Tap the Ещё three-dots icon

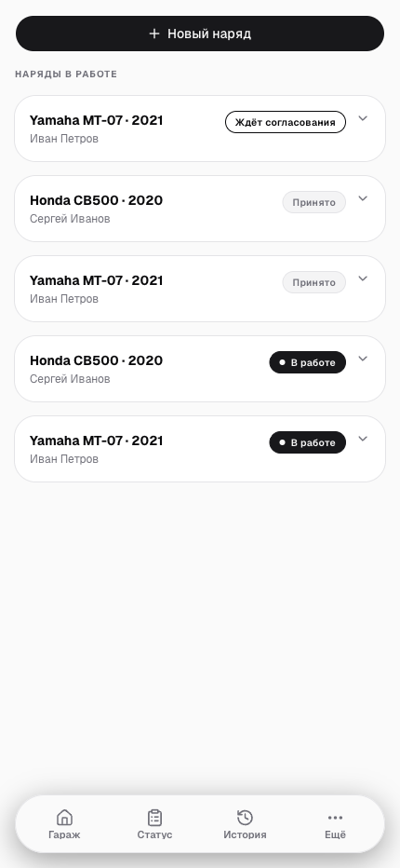pos(335,817)
